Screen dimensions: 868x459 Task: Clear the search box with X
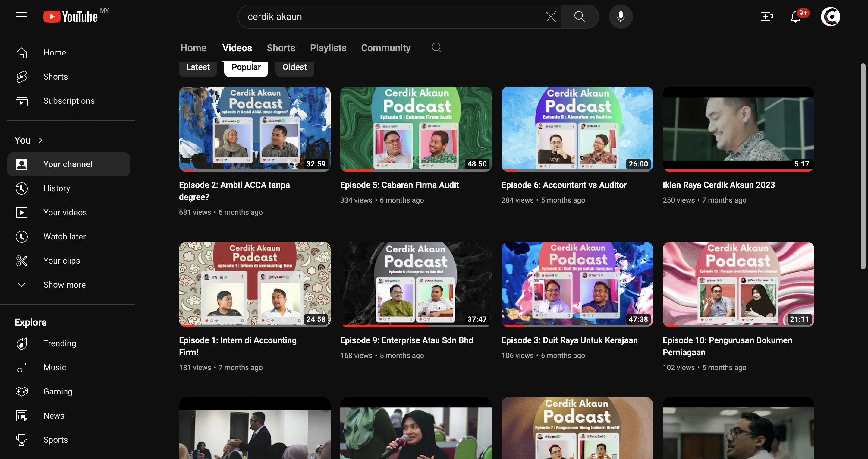click(551, 16)
